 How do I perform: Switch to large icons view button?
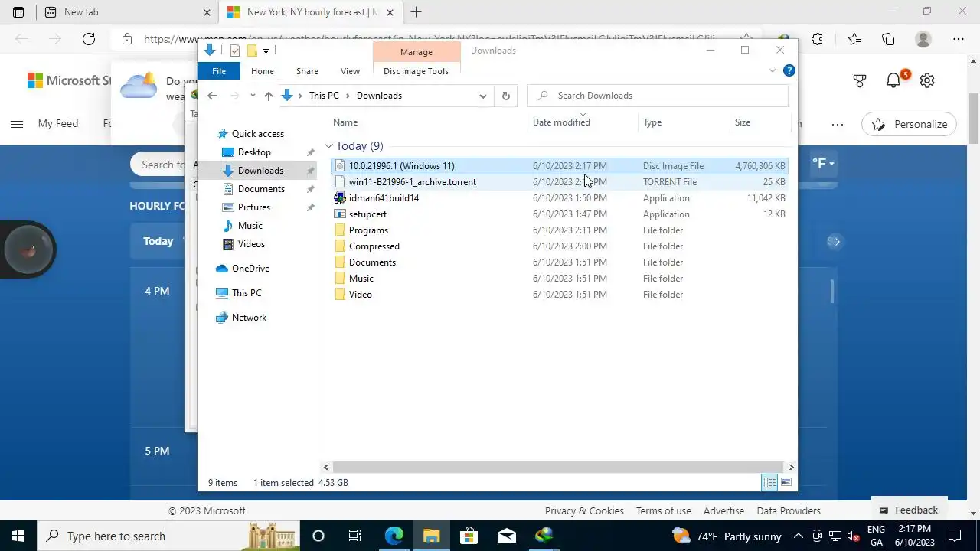coord(786,482)
